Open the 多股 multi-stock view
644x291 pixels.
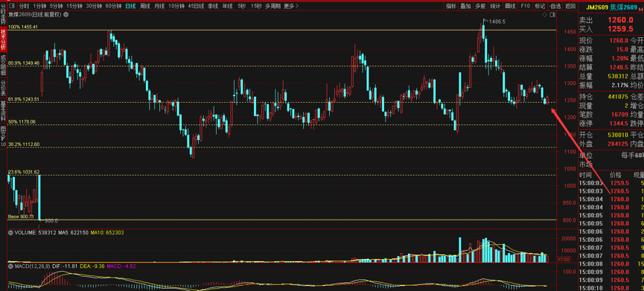[x=480, y=6]
